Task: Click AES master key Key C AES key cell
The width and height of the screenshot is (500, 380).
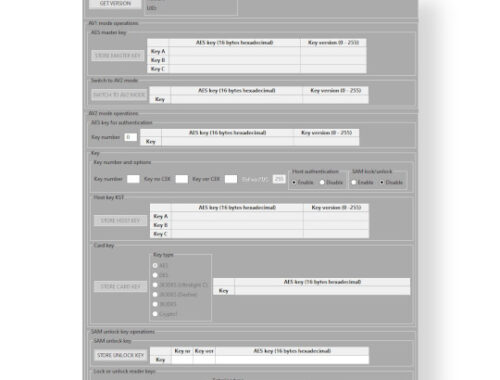Action: [234, 69]
